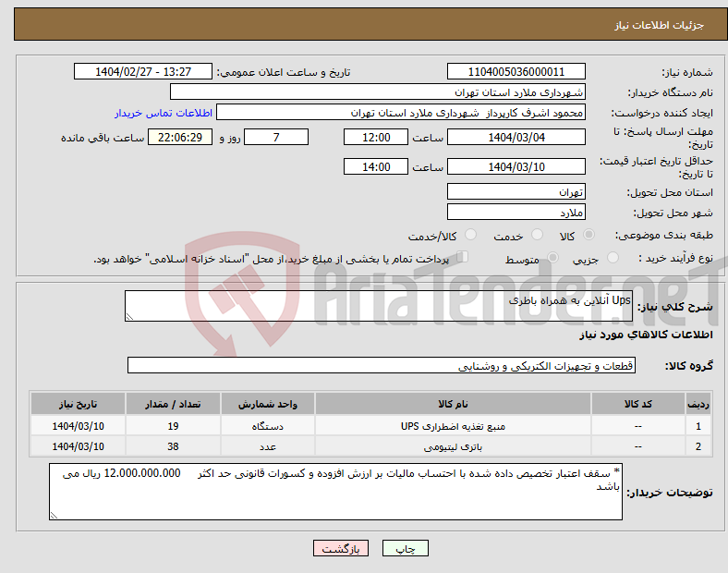Viewport: 728px width, 573px height.
Task: Click quantity cell showing 38
Action: point(173,446)
